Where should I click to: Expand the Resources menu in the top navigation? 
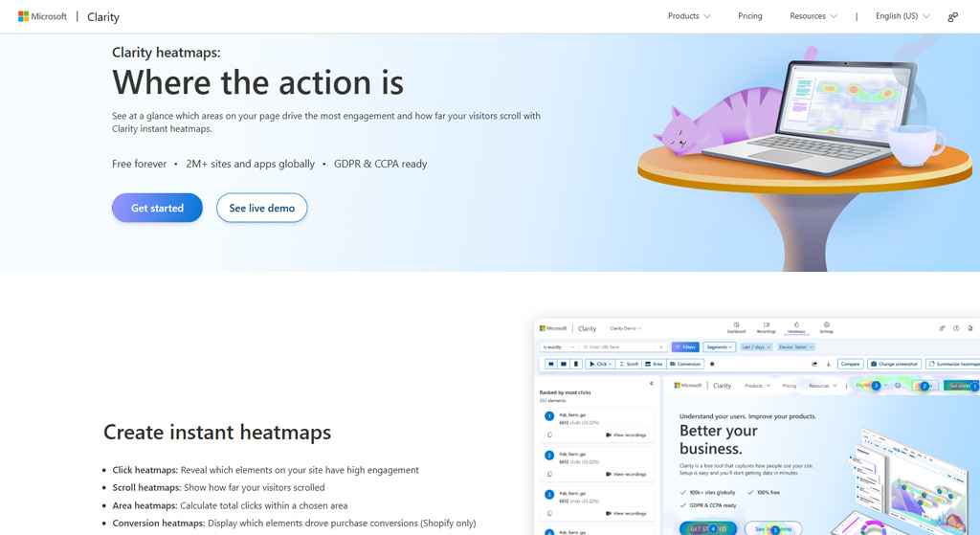point(813,16)
